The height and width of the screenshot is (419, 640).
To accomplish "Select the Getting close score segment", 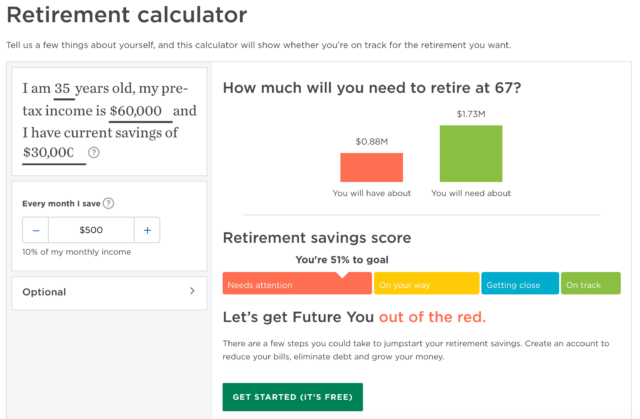I will 519,285.
